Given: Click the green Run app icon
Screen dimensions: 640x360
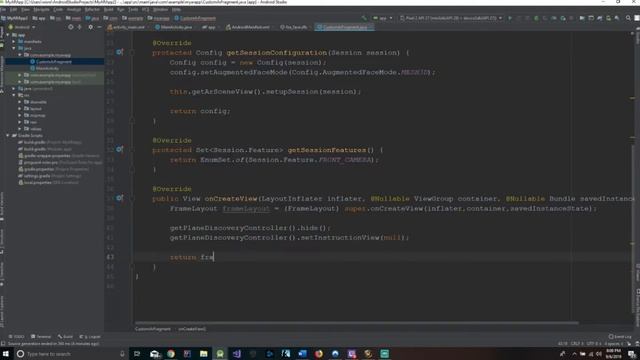Looking at the screenshot, I should click(x=510, y=18).
